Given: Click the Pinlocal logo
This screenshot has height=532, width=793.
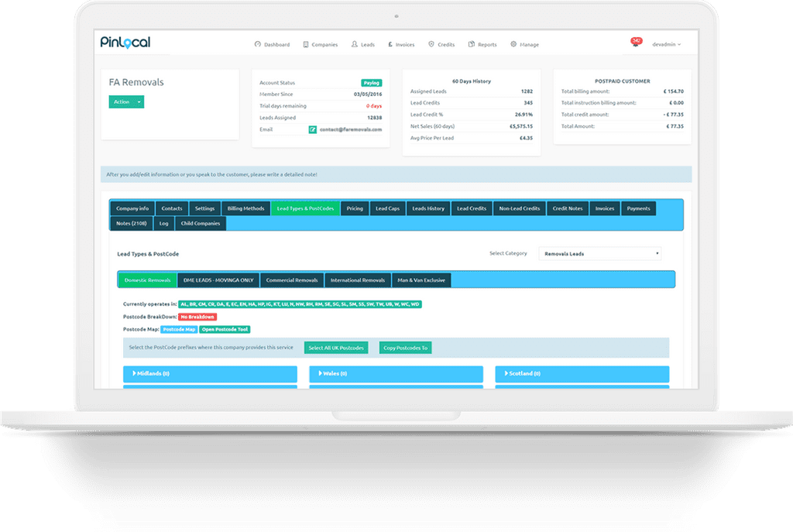Looking at the screenshot, I should tap(125, 43).
